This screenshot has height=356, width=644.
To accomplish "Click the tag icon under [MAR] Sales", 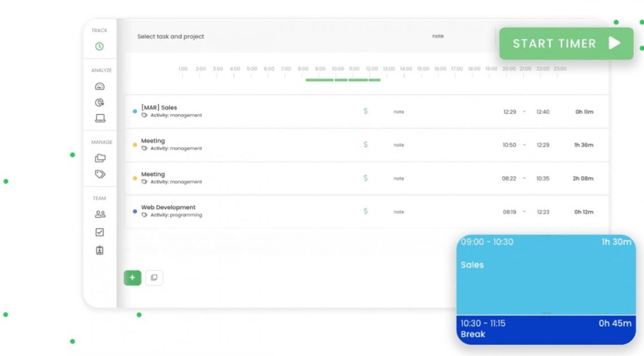I will point(144,115).
